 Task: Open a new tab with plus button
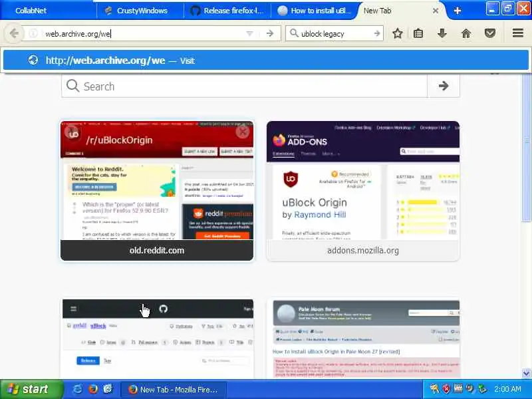point(458,11)
